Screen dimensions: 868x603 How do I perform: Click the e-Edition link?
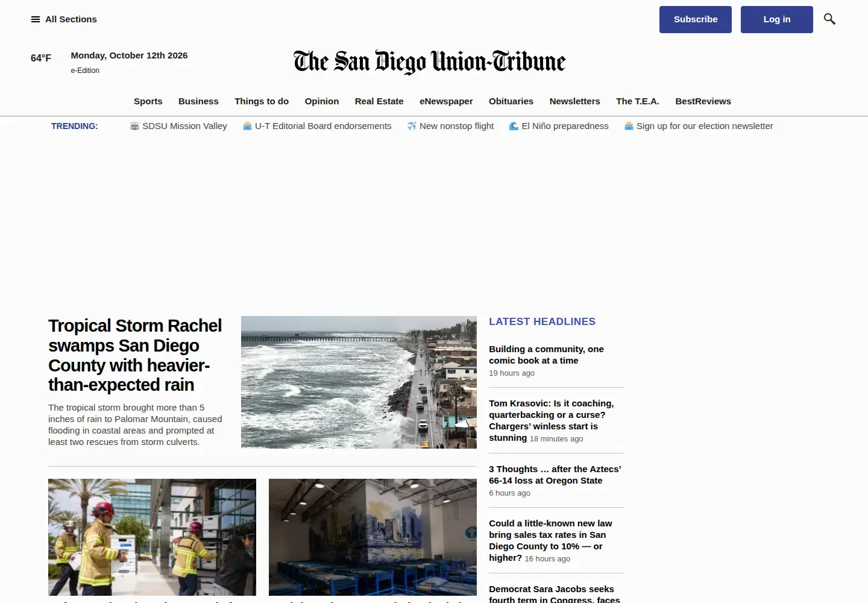point(85,71)
